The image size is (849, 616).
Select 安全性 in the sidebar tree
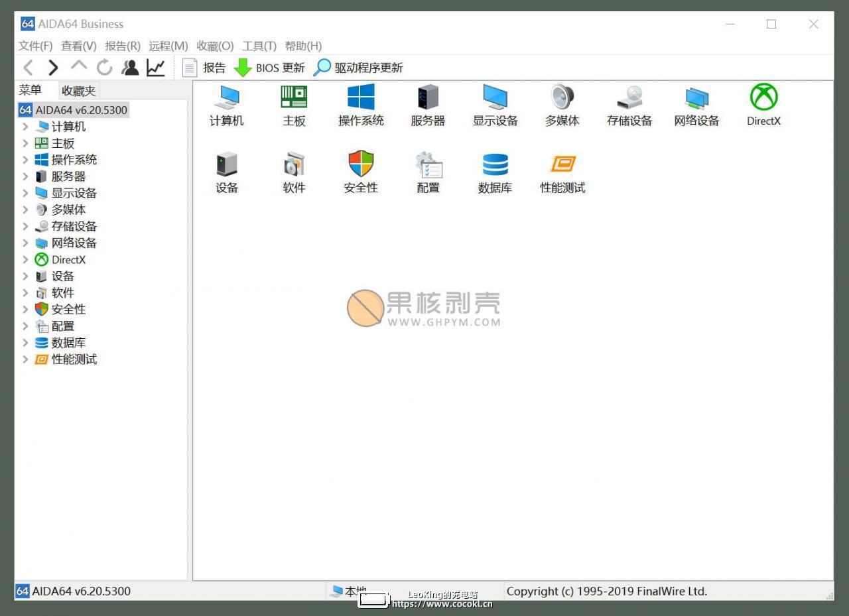[x=68, y=310]
